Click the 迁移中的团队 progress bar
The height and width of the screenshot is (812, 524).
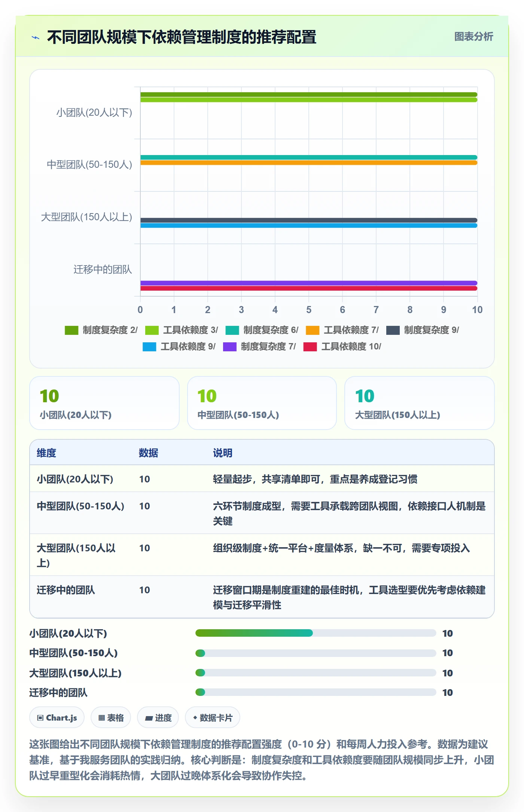coord(316,692)
